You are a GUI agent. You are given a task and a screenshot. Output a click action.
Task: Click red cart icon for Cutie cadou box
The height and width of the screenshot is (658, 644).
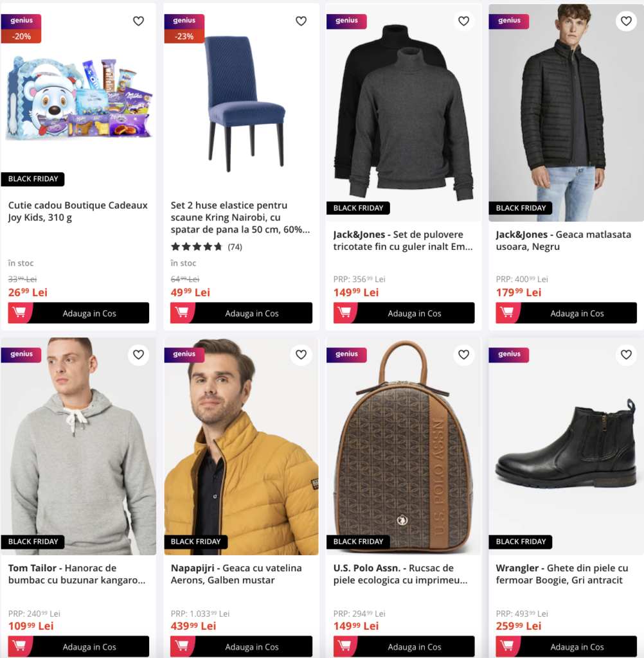point(19,313)
